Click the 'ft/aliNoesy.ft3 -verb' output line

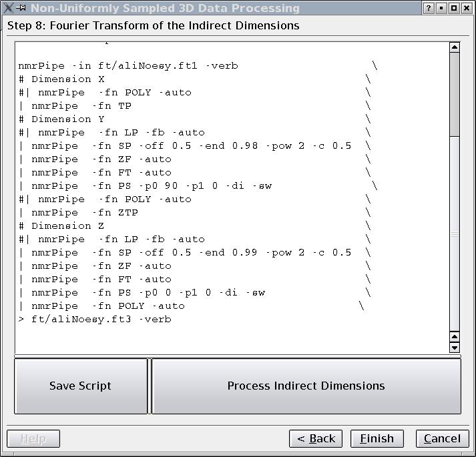point(100,319)
